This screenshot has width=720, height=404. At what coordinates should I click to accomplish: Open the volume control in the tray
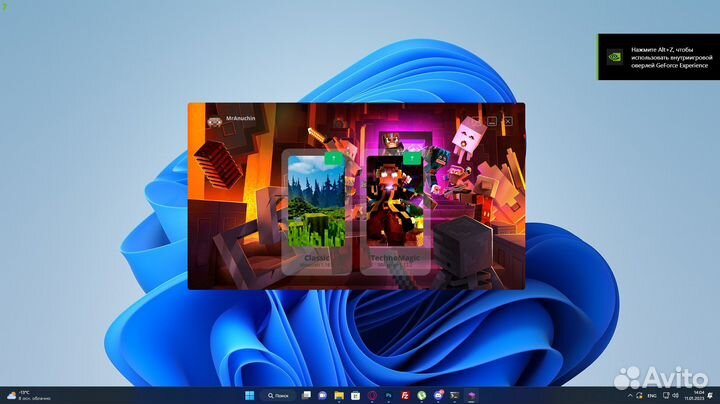pyautogui.click(x=675, y=396)
